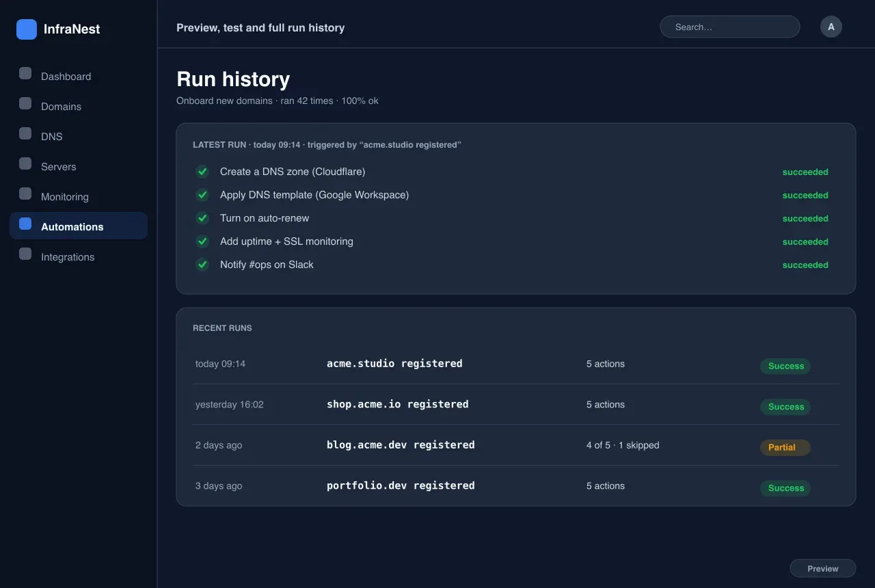
Task: Navigate to Servers
Action: click(79, 166)
